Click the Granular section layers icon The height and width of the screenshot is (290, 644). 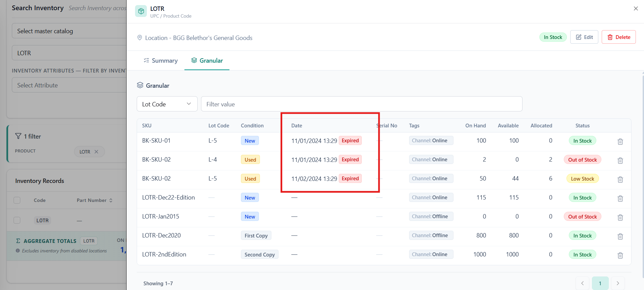(x=140, y=85)
